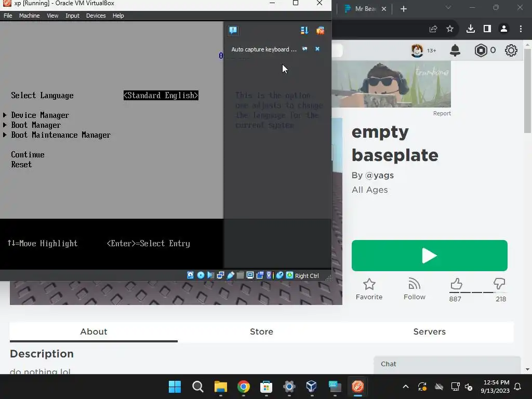Open the Chrome profile button
The height and width of the screenshot is (399, 532).
[504, 29]
